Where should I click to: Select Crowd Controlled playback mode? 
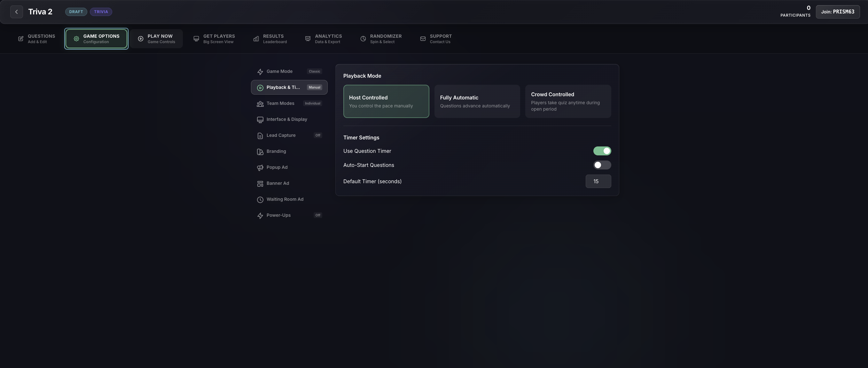[568, 101]
